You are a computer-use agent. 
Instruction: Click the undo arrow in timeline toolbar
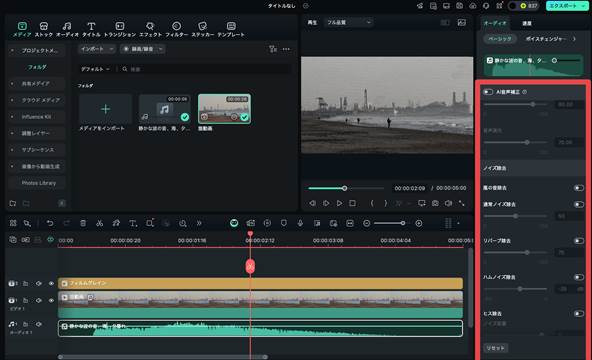tap(50, 223)
